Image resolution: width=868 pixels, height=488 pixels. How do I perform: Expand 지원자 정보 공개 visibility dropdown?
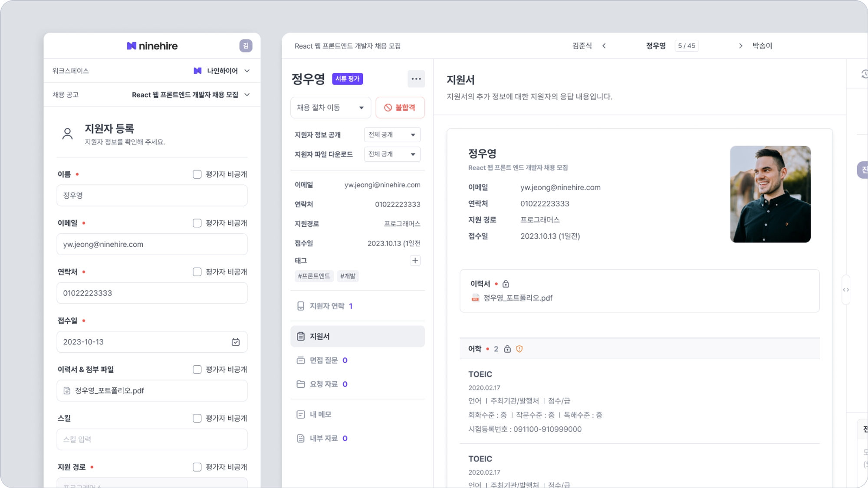click(x=392, y=135)
